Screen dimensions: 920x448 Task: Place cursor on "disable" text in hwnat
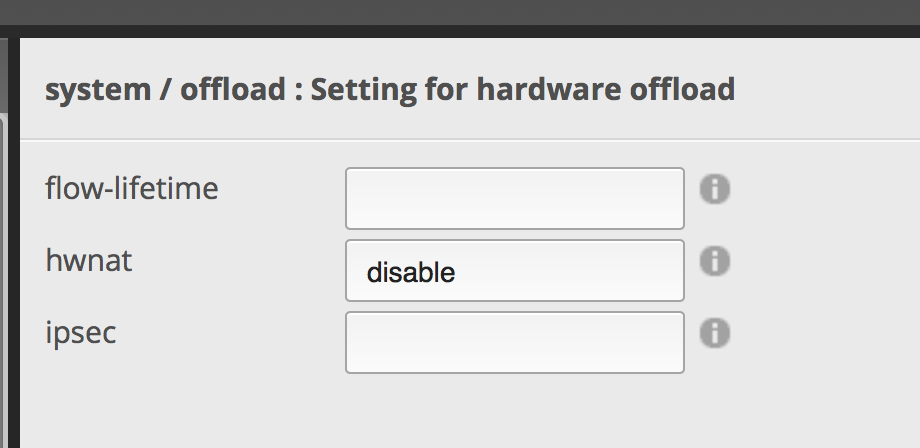(x=411, y=271)
